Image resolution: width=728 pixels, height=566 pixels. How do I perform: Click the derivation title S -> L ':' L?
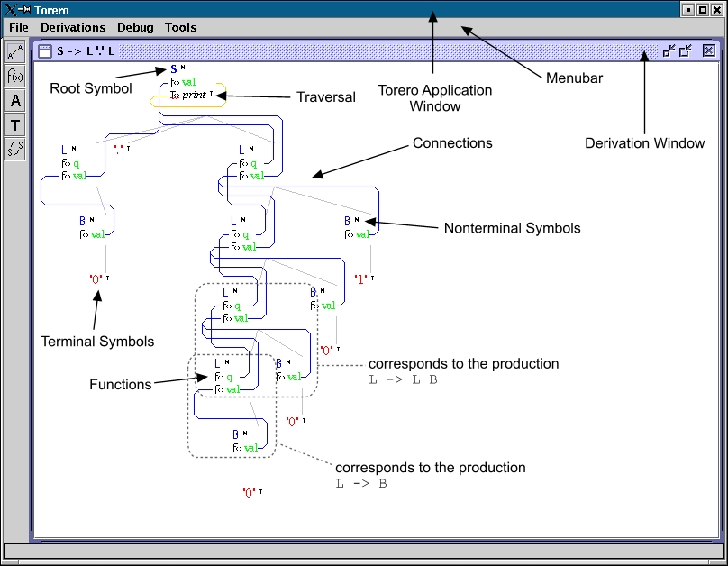point(86,51)
